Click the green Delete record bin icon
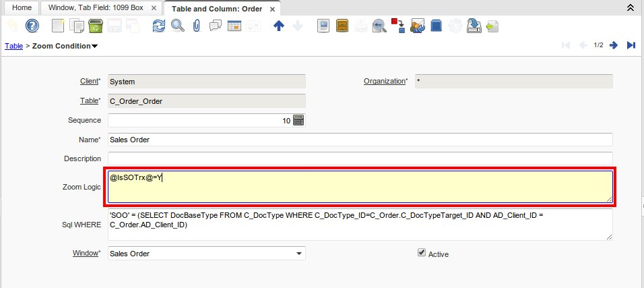This screenshot has height=288, width=644. click(x=95, y=26)
